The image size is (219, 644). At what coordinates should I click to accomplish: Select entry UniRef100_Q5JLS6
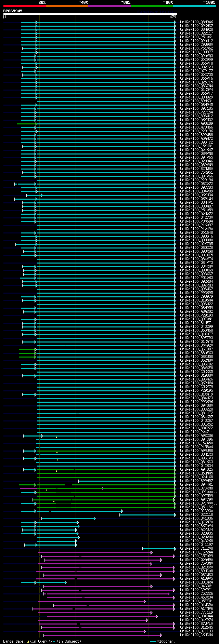[196, 507]
